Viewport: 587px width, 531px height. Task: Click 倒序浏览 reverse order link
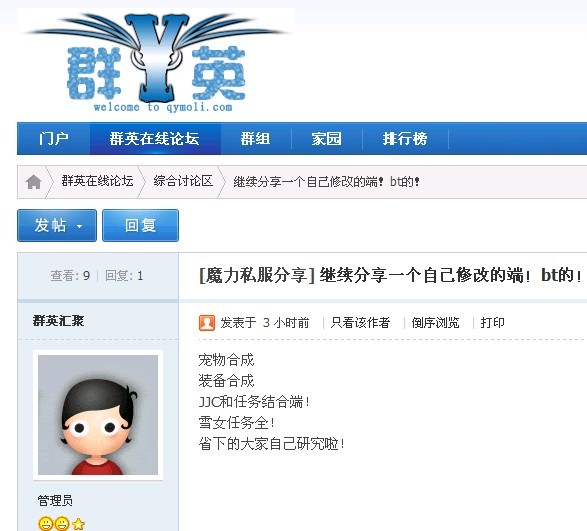435,323
